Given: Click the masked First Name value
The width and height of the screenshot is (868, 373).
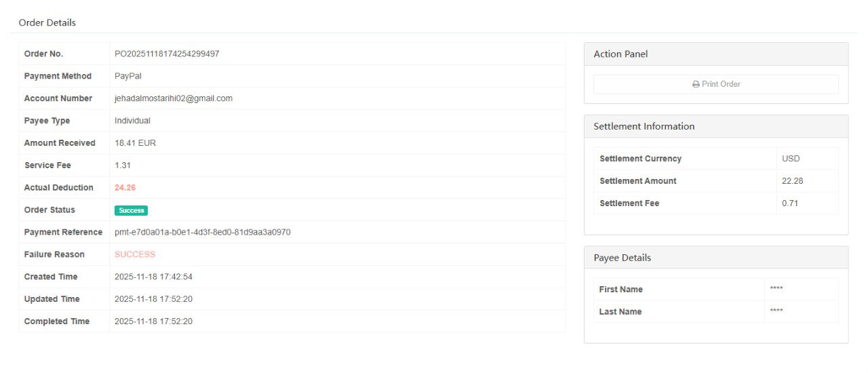Looking at the screenshot, I should [776, 290].
